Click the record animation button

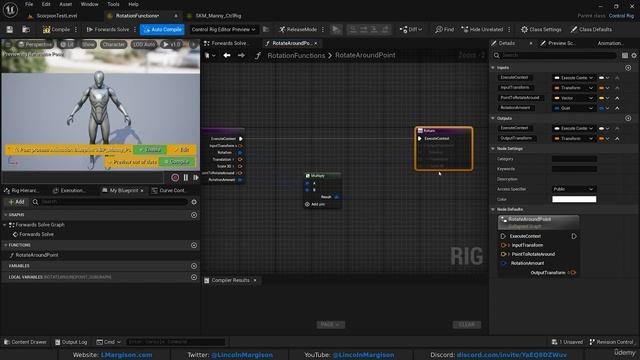(x=175, y=178)
